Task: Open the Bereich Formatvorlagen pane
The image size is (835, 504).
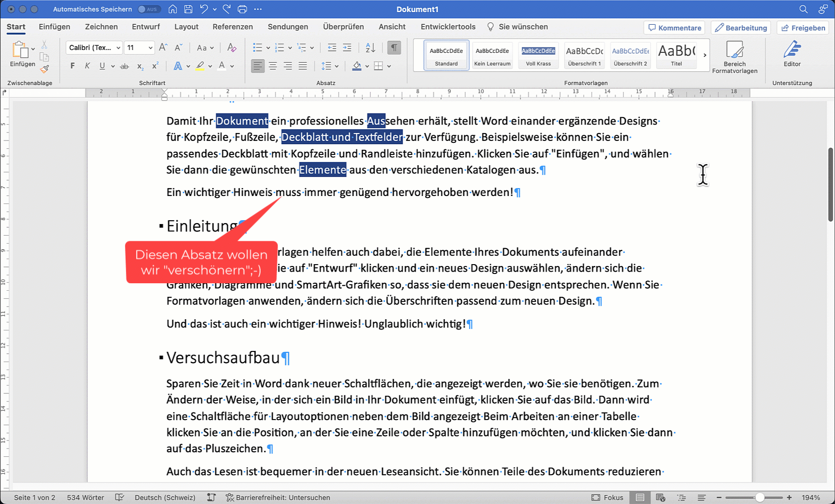Action: click(735, 56)
